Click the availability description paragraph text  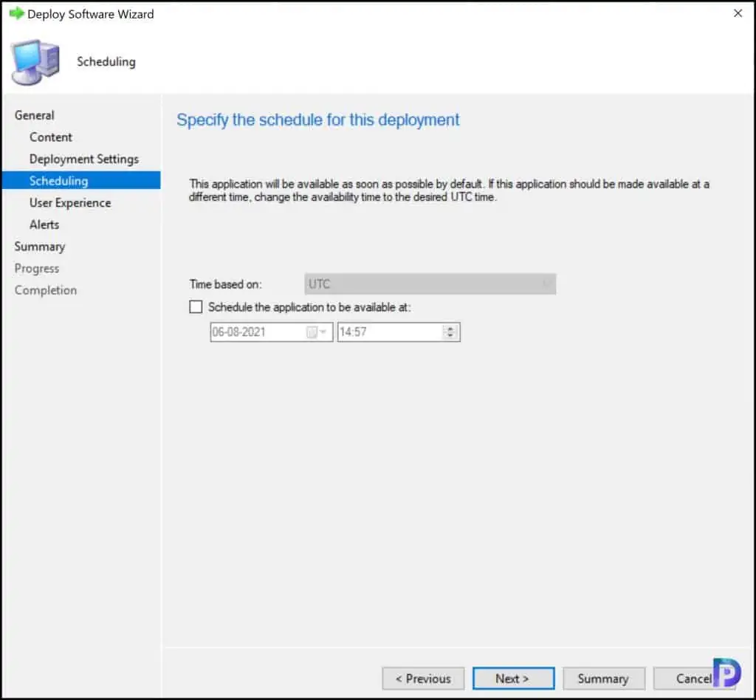click(449, 191)
